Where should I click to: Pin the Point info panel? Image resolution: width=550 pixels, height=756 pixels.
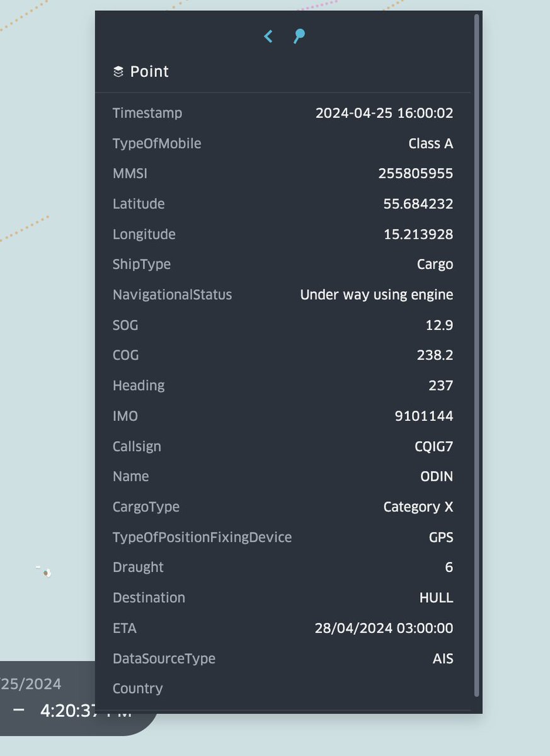[x=299, y=37]
